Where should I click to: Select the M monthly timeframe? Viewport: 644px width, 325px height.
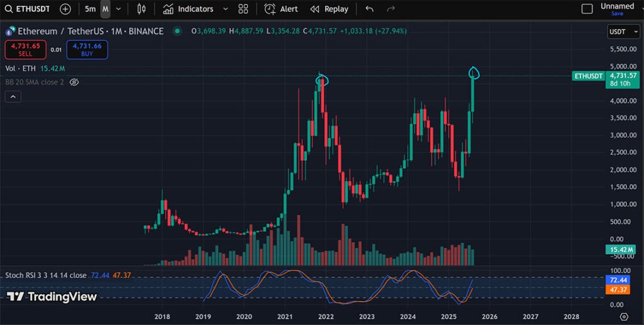point(106,9)
